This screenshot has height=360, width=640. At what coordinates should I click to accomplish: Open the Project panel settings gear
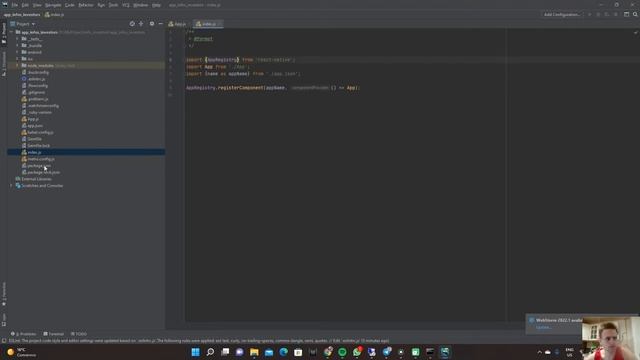coord(152,24)
